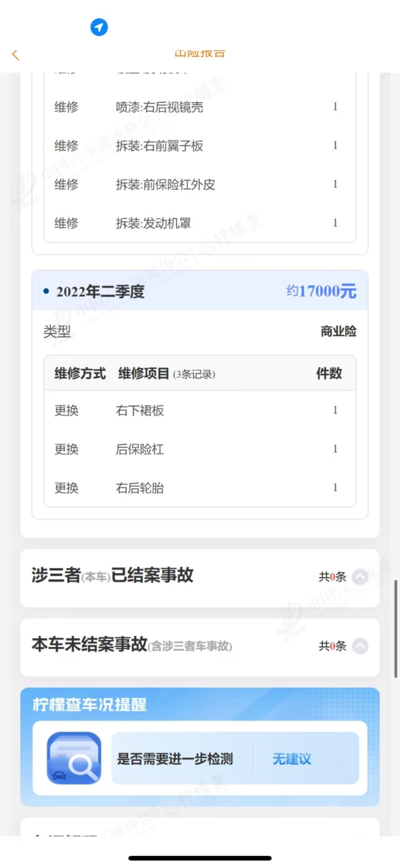This screenshot has height=868, width=400.
Task: Select the 拆装:发动机罩 repair row
Action: (200, 222)
